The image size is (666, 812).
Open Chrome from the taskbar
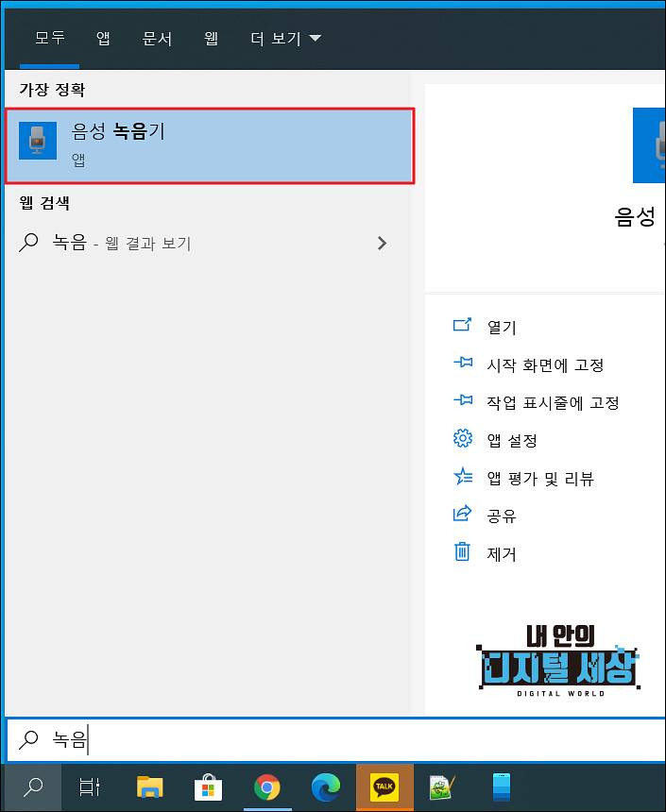267,787
